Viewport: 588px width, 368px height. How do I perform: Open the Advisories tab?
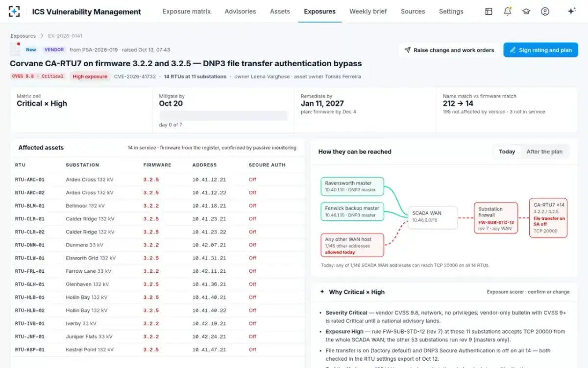(240, 11)
